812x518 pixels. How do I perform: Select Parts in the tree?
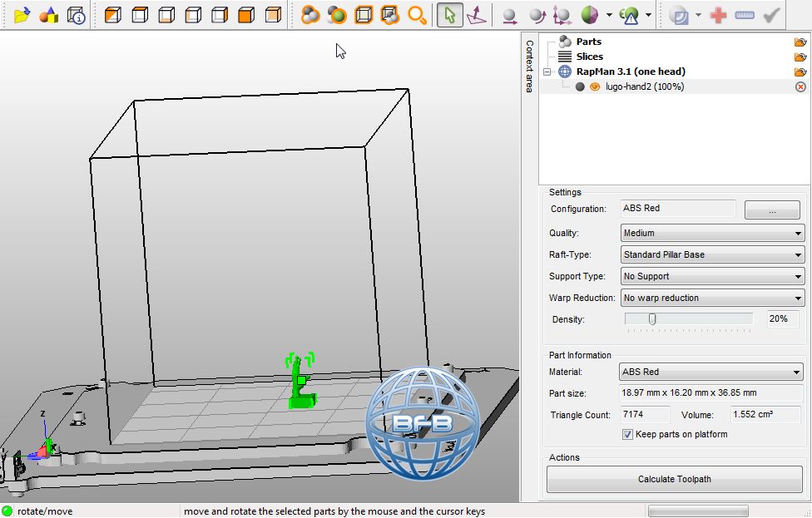click(x=589, y=42)
